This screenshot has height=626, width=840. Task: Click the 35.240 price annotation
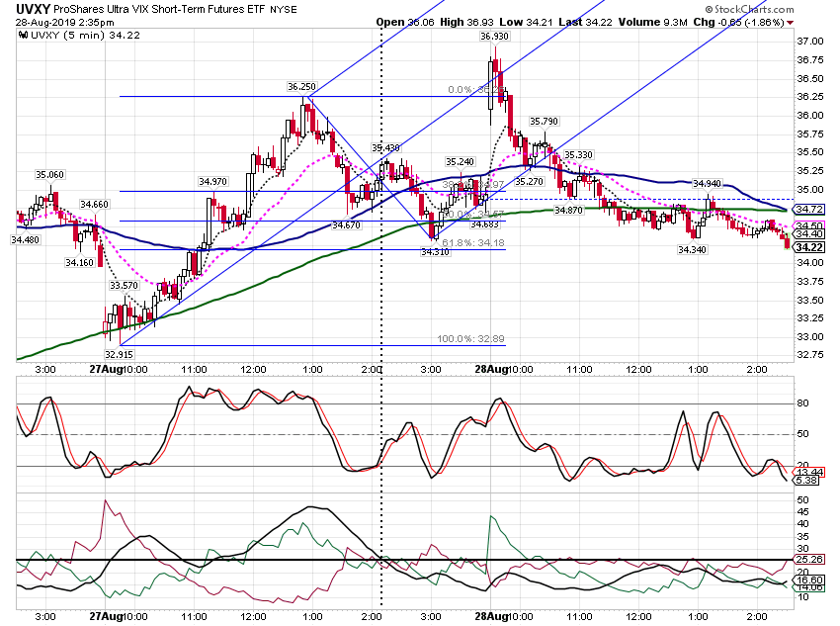[x=460, y=162]
